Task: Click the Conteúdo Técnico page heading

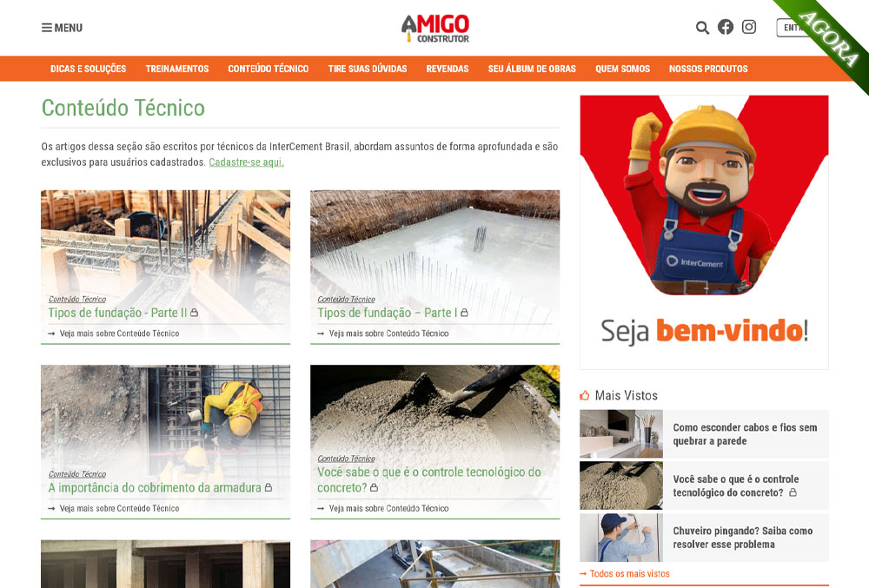Action: coord(123,108)
